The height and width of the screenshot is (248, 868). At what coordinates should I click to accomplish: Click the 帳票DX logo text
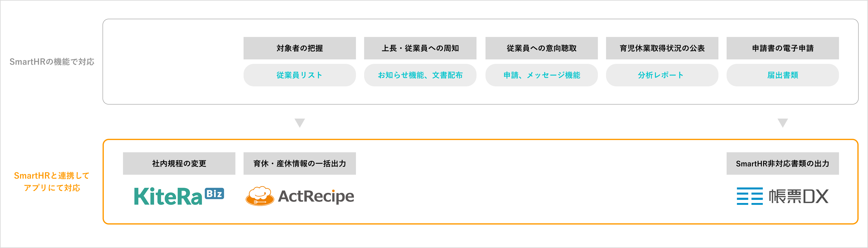pos(798,197)
